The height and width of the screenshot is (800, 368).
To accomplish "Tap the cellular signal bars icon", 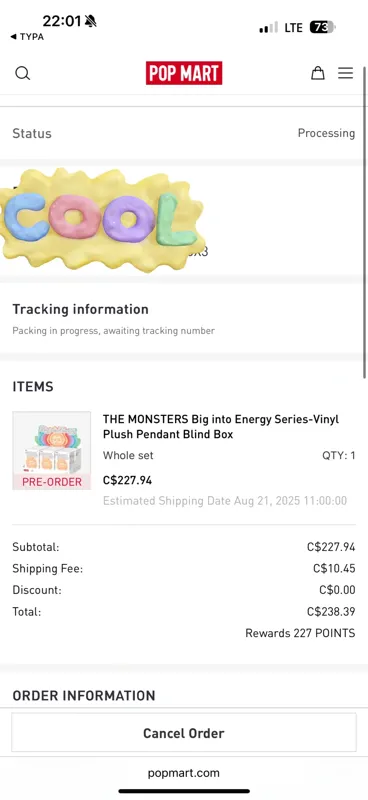I will click(268, 28).
